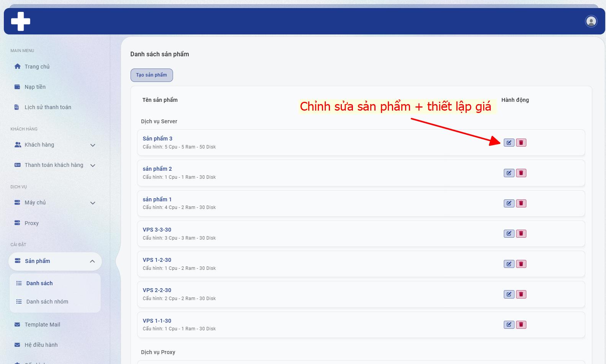Edit the VPS 1-1-30 product
Viewport: 606px width, 364px height.
(509, 325)
